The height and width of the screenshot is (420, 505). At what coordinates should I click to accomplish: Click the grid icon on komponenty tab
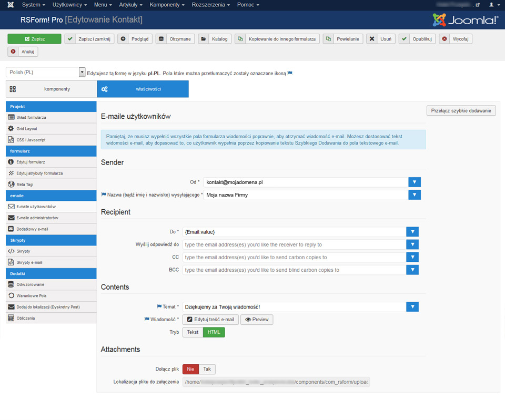(x=13, y=89)
